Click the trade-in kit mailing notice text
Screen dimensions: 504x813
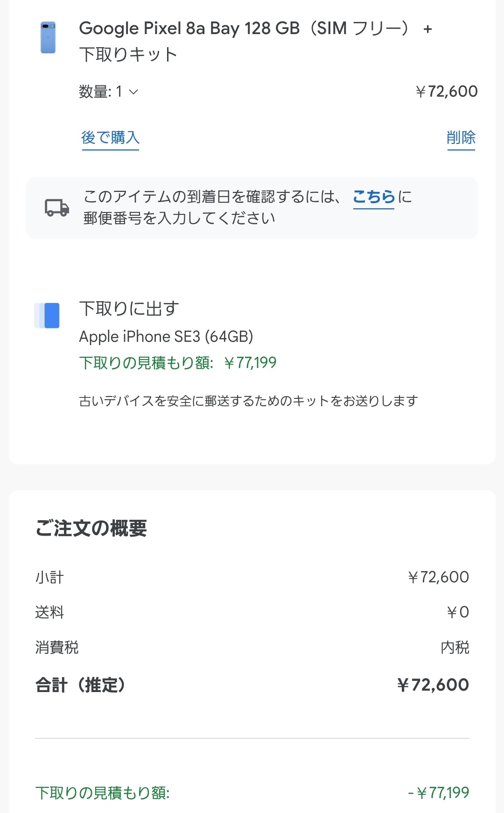click(248, 401)
